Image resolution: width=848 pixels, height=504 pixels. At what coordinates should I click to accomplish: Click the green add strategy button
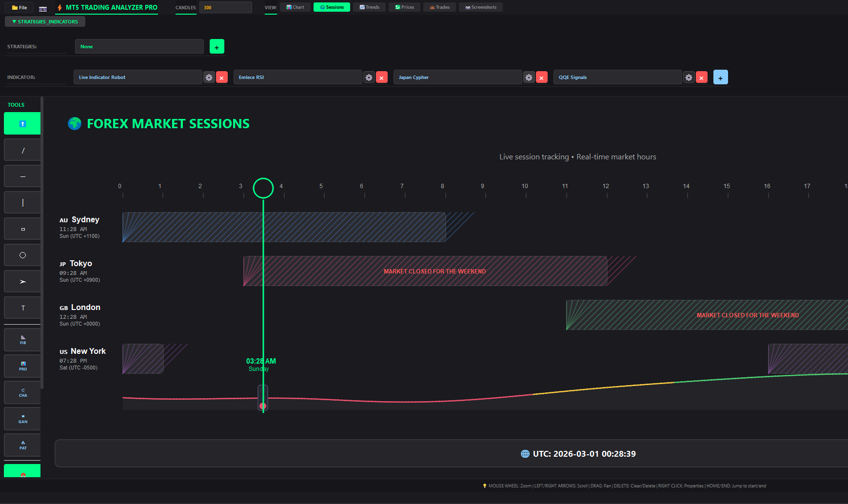tap(217, 47)
